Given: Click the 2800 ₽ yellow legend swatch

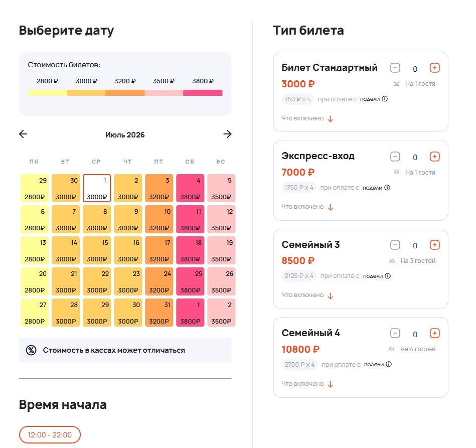Looking at the screenshot, I should pyautogui.click(x=47, y=93).
